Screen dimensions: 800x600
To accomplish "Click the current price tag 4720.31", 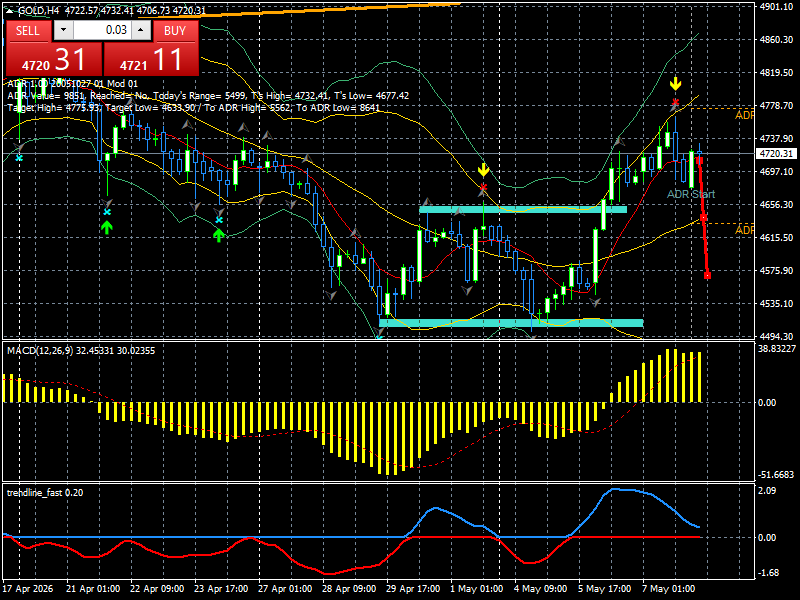I will click(776, 154).
